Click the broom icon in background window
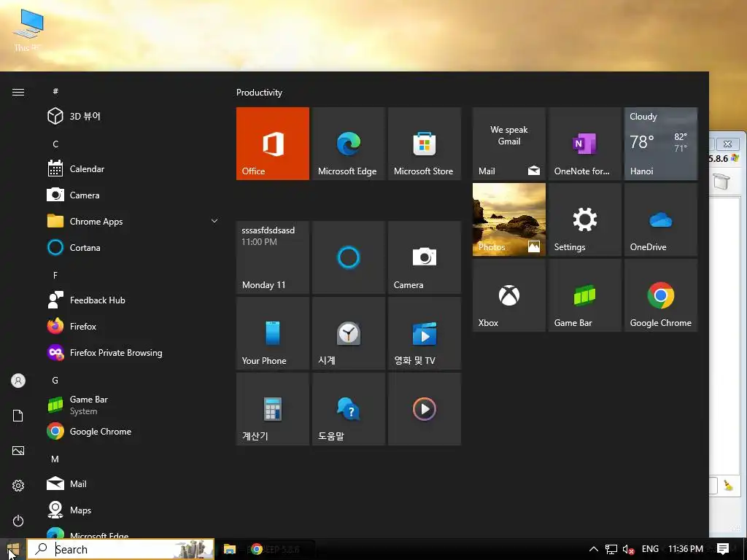747x560 pixels. [x=728, y=485]
